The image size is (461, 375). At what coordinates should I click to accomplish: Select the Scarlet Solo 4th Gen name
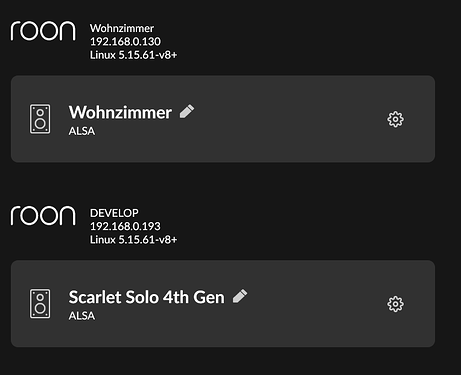pyautogui.click(x=147, y=297)
